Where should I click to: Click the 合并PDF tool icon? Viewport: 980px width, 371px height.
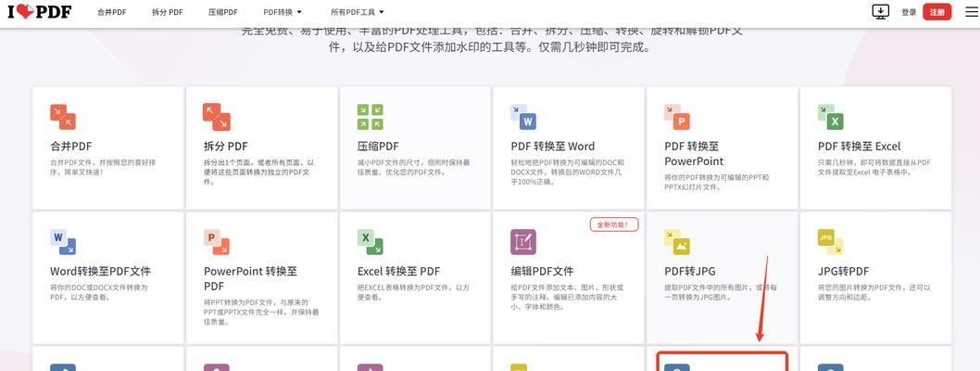(63, 117)
